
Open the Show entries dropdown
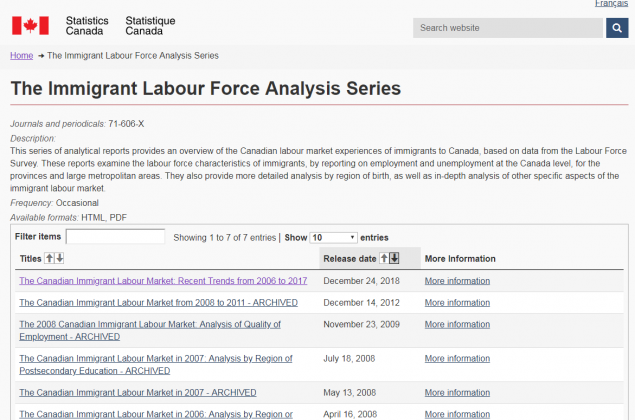click(x=333, y=237)
